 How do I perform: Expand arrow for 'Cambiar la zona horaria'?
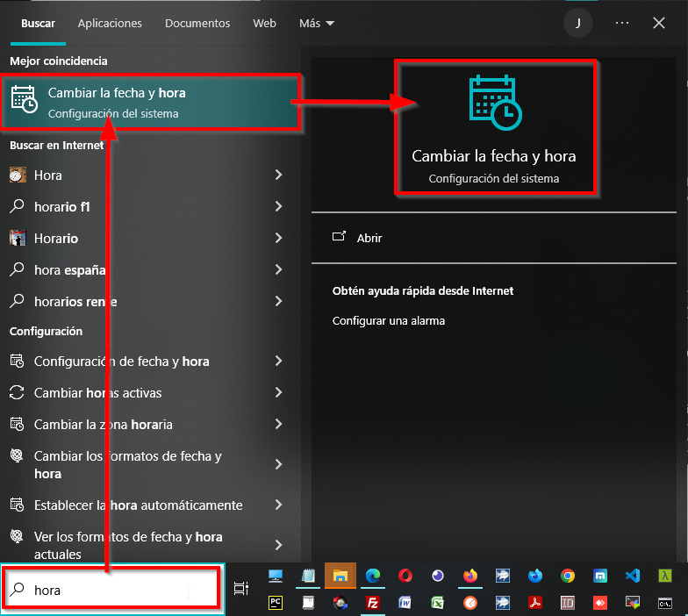pyautogui.click(x=278, y=424)
